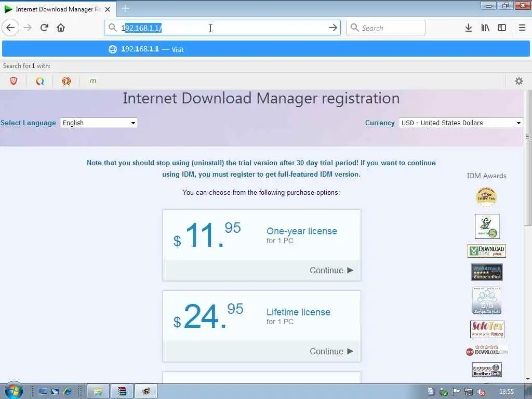Open a new tab with plus button
This screenshot has width=532, height=399.
pyautogui.click(x=125, y=8)
